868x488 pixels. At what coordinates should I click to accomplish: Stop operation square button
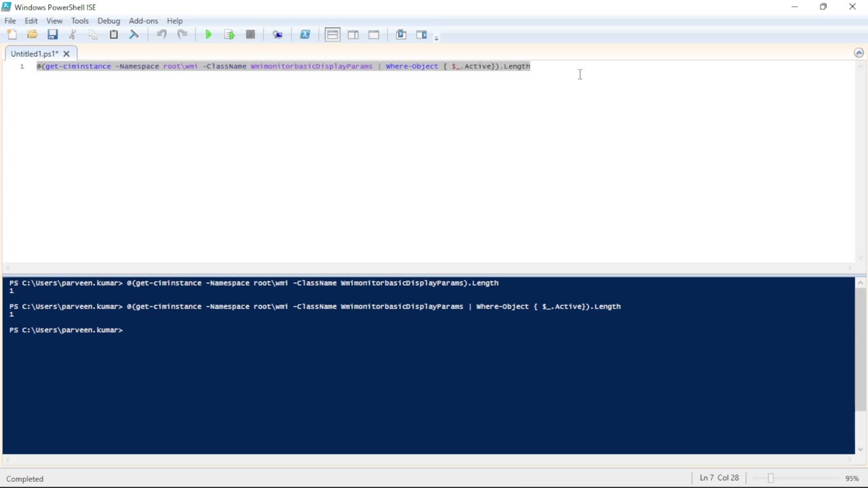250,35
